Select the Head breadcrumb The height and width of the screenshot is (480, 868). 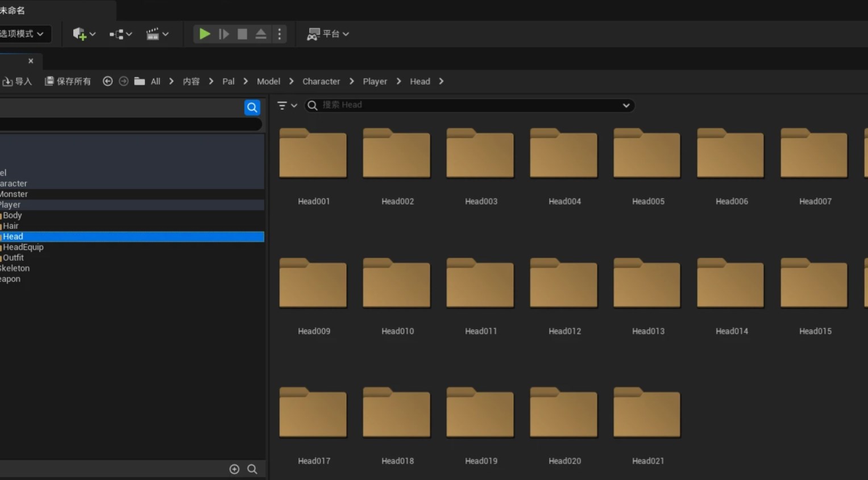click(x=420, y=81)
